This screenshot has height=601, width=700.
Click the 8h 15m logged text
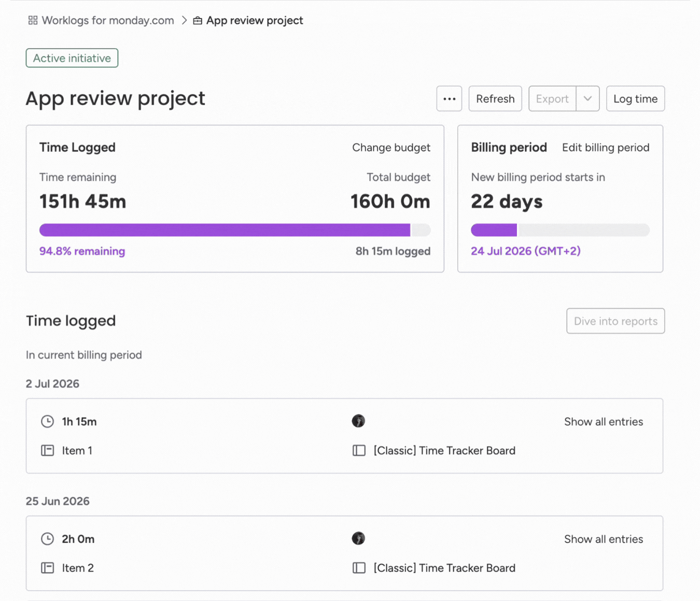[x=393, y=251]
